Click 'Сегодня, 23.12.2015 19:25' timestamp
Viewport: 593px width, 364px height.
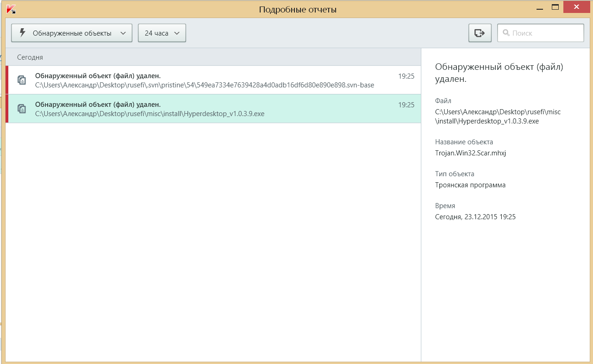(x=475, y=216)
